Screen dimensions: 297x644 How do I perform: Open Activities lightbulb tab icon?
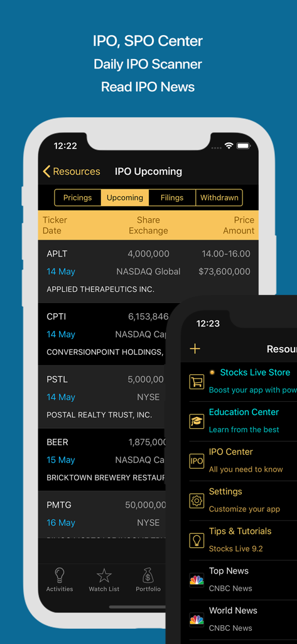tap(60, 575)
